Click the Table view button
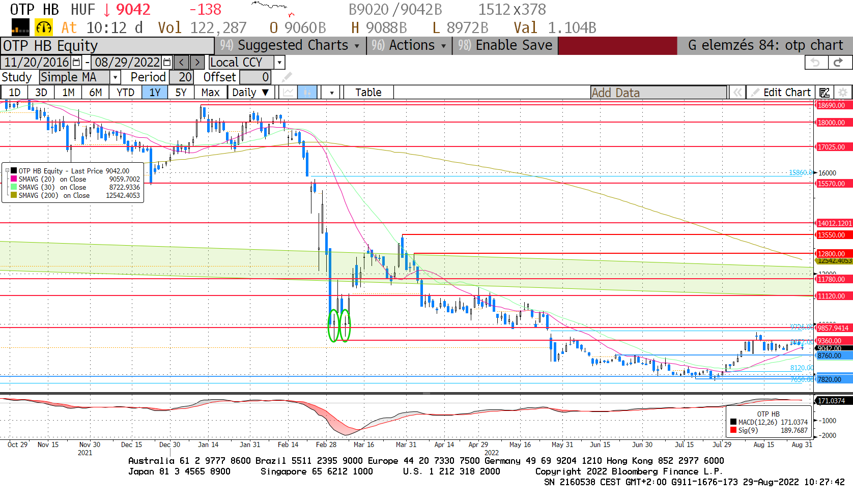The image size is (853, 504). [368, 93]
